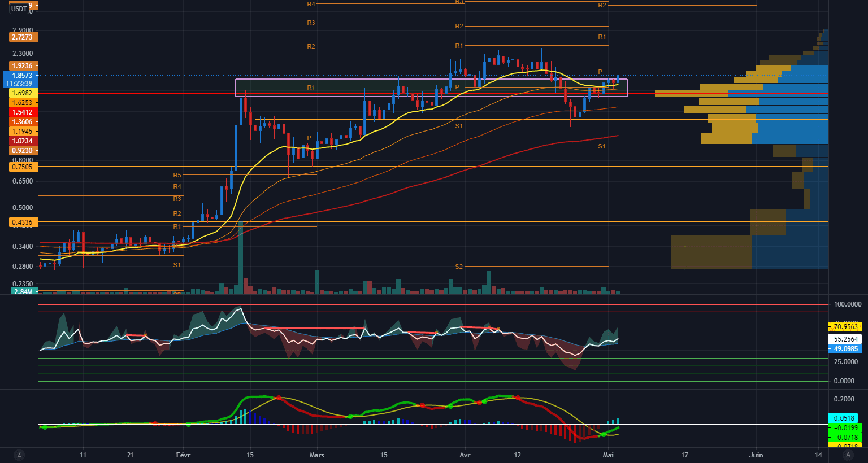
Task: Select the yellow 1.6982 price label
Action: 24,93
